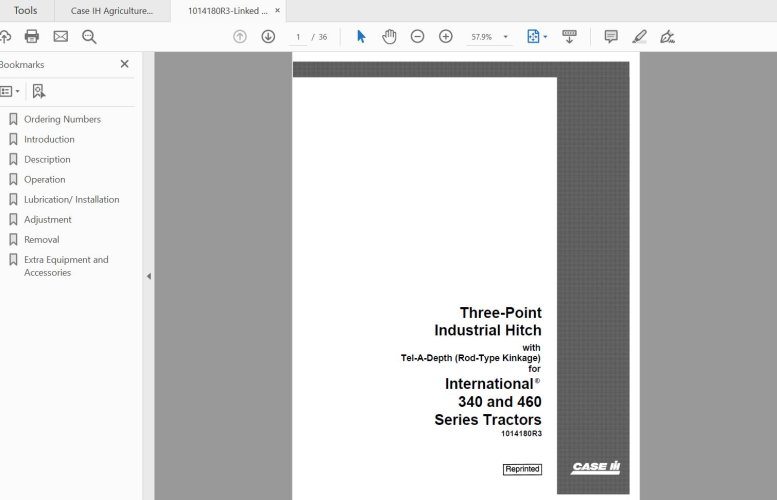This screenshot has height=500, width=777.
Task: Click the fit page view icon
Action: (533, 37)
